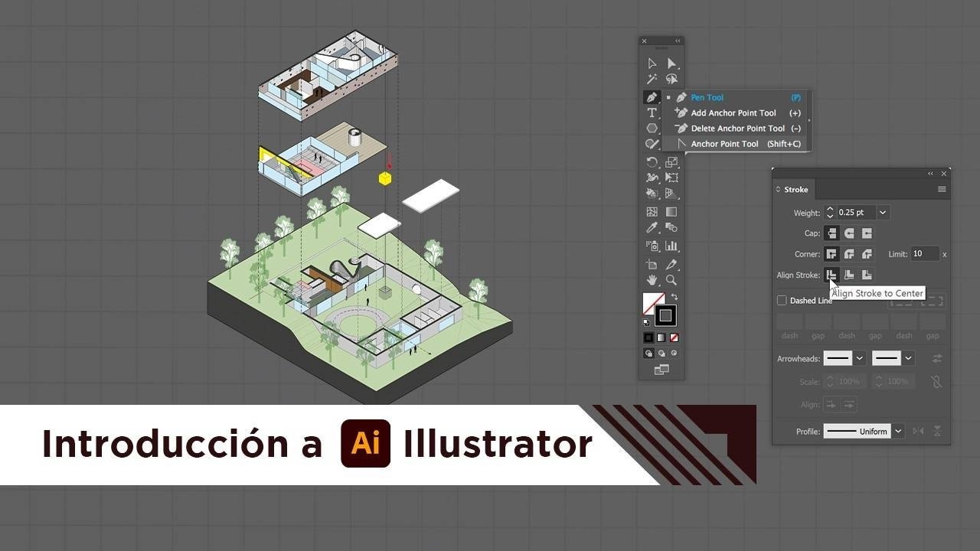Image resolution: width=980 pixels, height=551 pixels.
Task: Open the Stroke panel options menu
Action: [x=942, y=190]
